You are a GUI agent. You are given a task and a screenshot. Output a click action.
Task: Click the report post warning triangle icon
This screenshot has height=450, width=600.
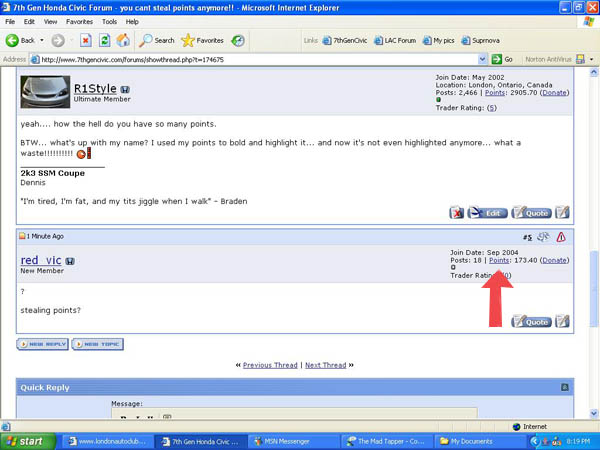(561, 237)
